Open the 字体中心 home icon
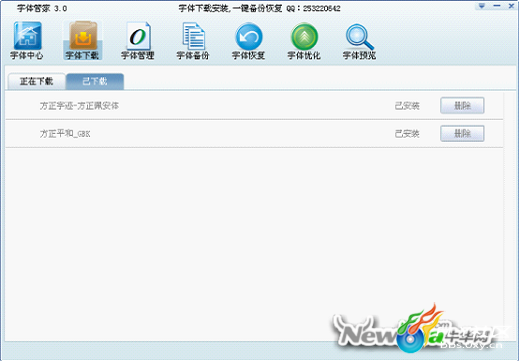520x361 pixels. coord(27,41)
